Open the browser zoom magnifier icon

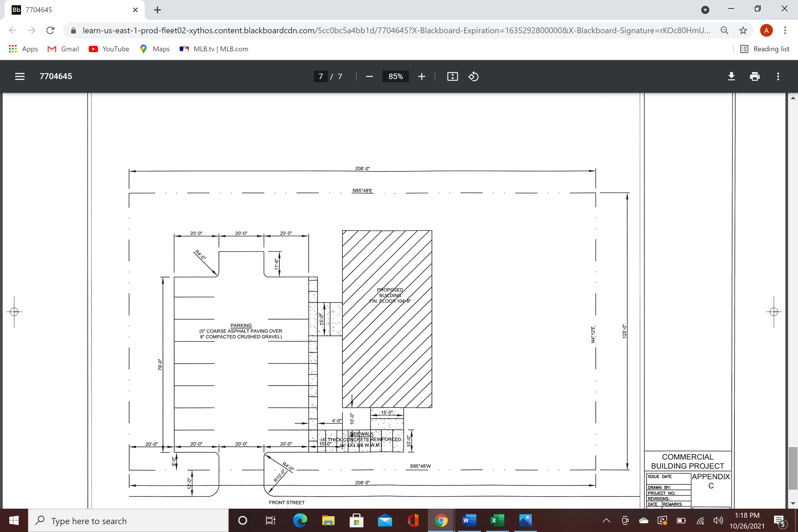(724, 30)
